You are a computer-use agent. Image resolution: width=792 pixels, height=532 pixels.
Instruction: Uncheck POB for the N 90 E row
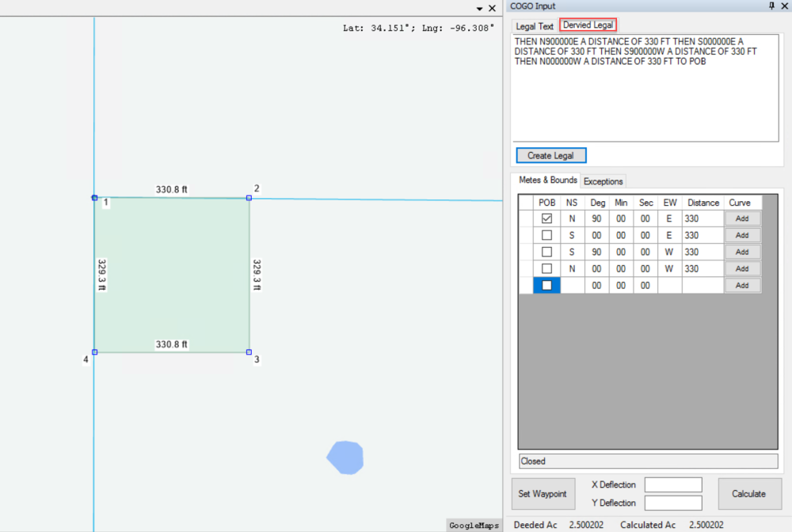(x=546, y=218)
